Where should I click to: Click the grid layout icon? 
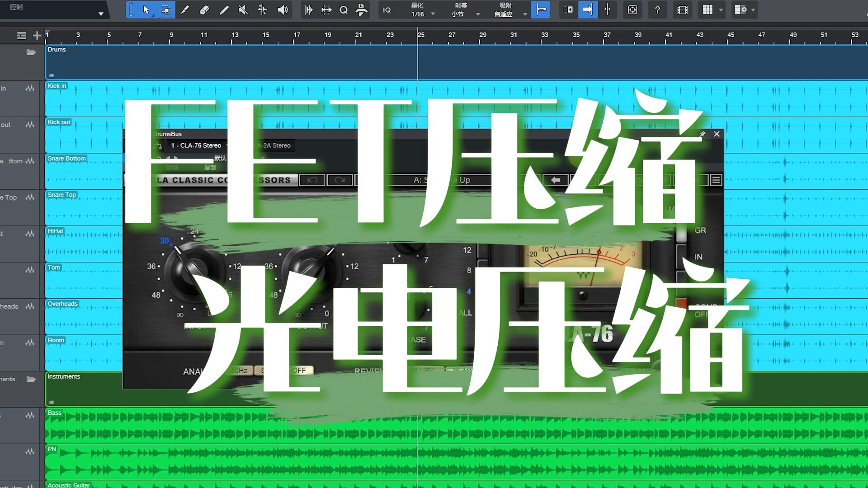coord(708,10)
